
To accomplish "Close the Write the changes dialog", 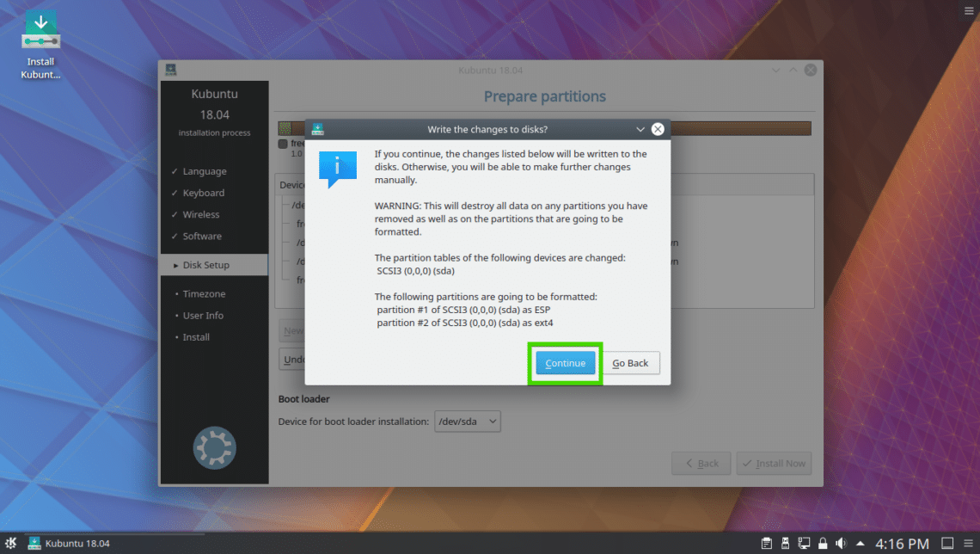I will point(658,129).
